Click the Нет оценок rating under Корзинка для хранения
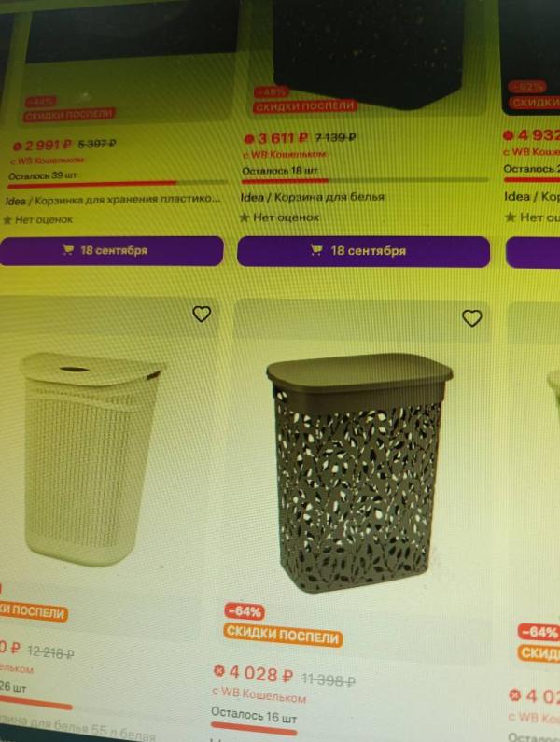Screen dimensions: 560x742 point(38,219)
